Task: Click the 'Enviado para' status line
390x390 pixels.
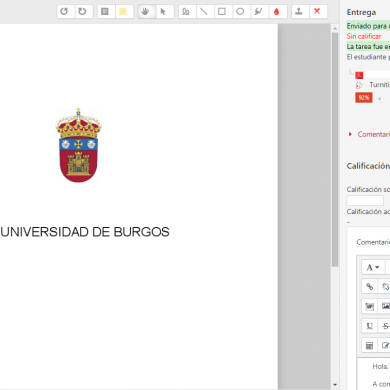Action: (368, 26)
